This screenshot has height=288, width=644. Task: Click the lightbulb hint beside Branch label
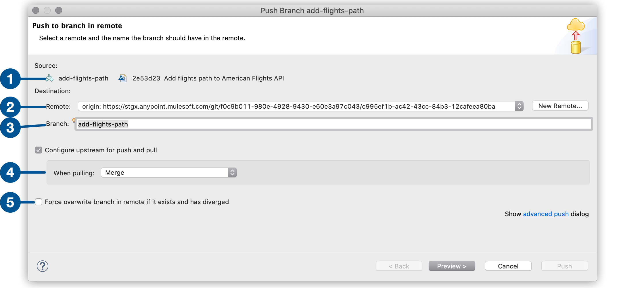tap(74, 121)
